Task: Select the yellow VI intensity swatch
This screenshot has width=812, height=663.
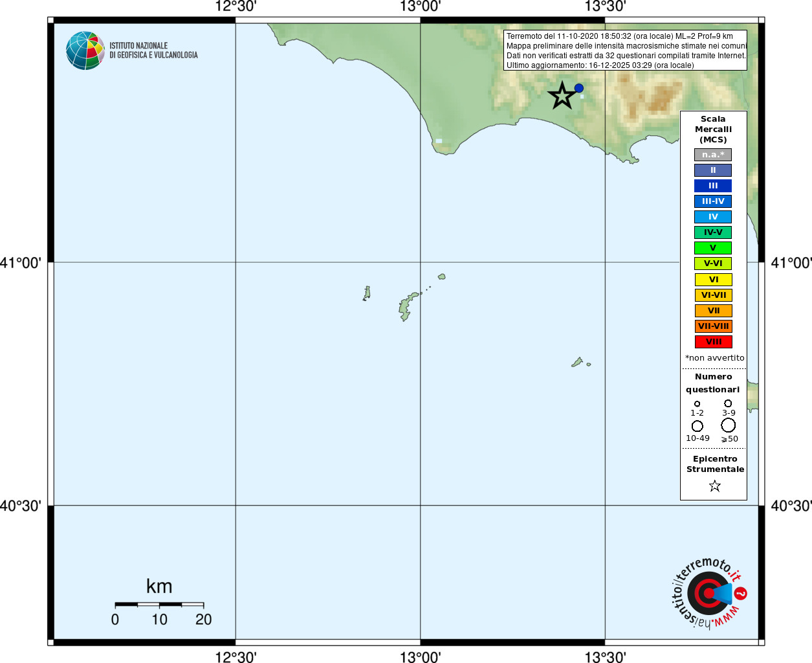Action: click(x=714, y=280)
